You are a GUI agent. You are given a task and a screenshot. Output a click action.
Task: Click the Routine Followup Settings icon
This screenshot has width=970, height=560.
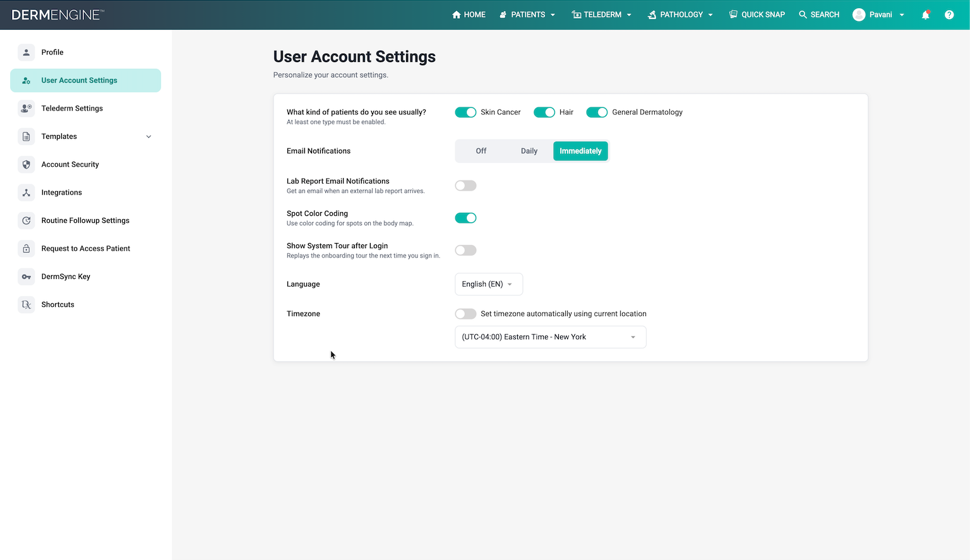tap(27, 221)
